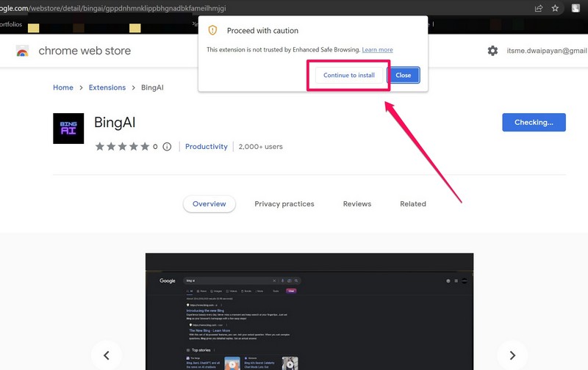Open the Productivity category link
The height and width of the screenshot is (370, 588).
pyautogui.click(x=207, y=147)
